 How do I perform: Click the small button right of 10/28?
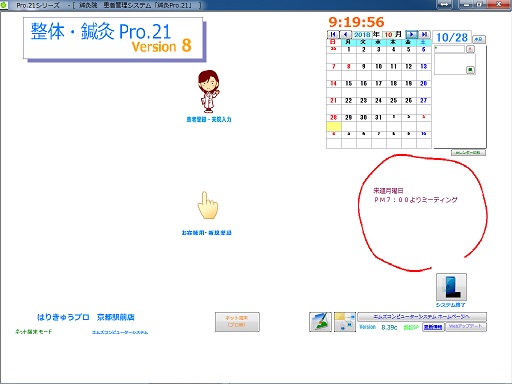coord(479,39)
